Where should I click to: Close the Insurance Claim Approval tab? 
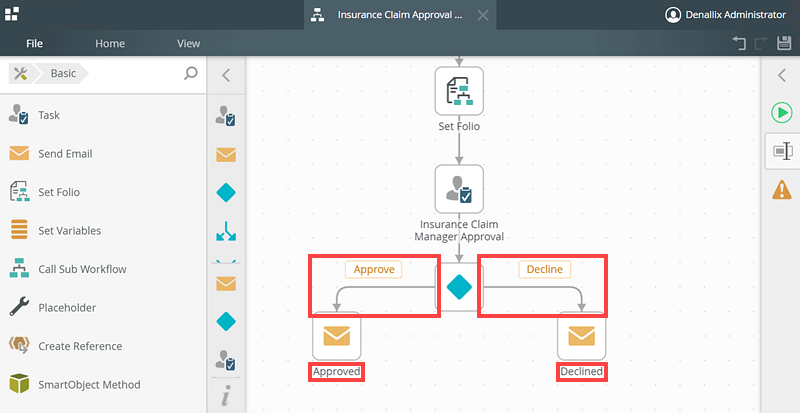(x=483, y=15)
